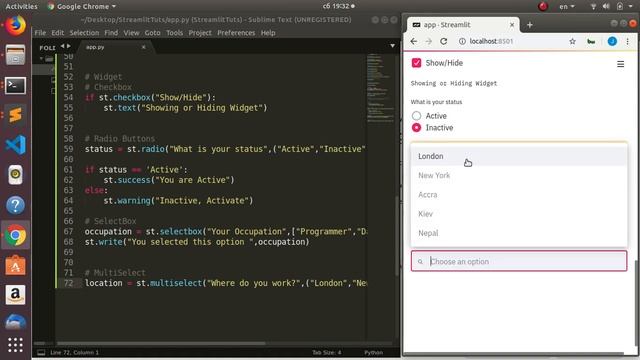Open the Find menu in Sublime
Screen dimensions: 640x360
(111, 33)
